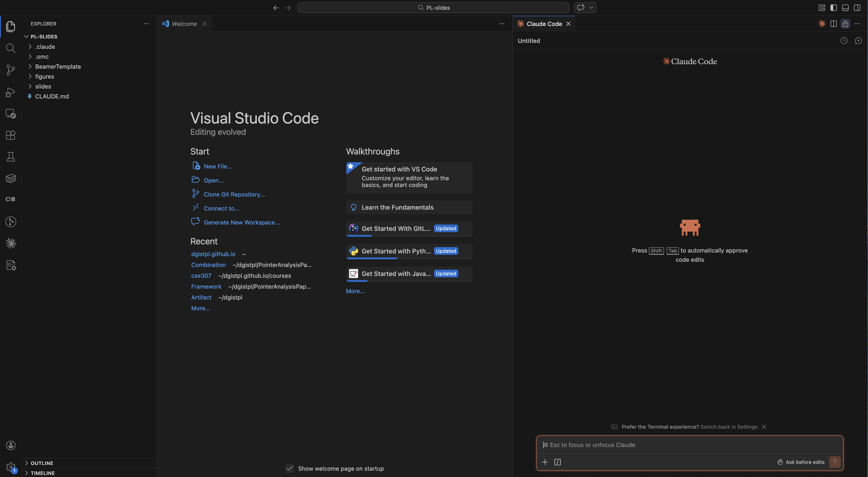Open the Testing flask view
The image size is (868, 477).
click(x=10, y=156)
